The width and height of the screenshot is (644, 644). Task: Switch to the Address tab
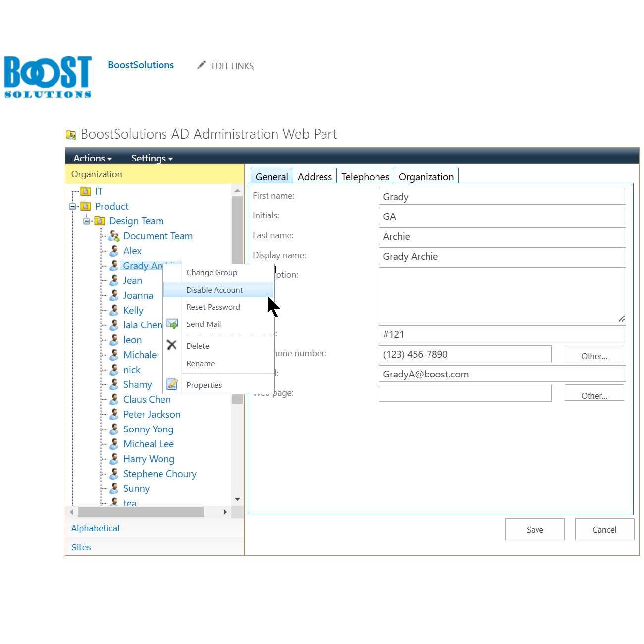click(x=315, y=176)
